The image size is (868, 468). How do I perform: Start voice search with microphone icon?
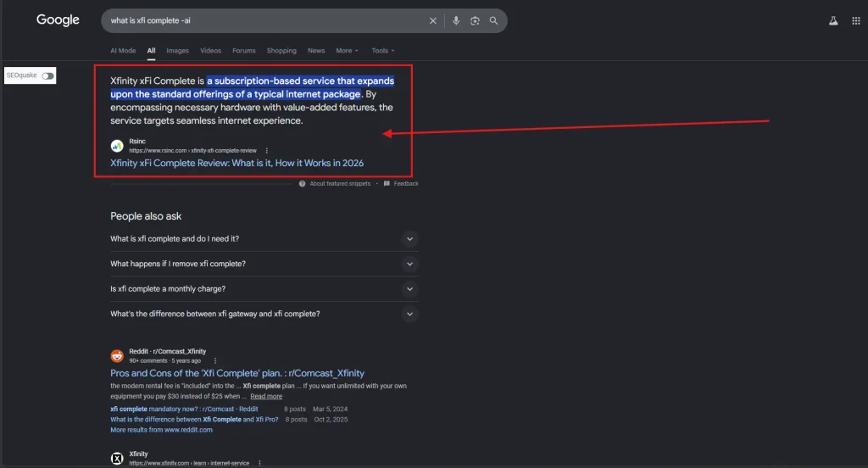[455, 20]
